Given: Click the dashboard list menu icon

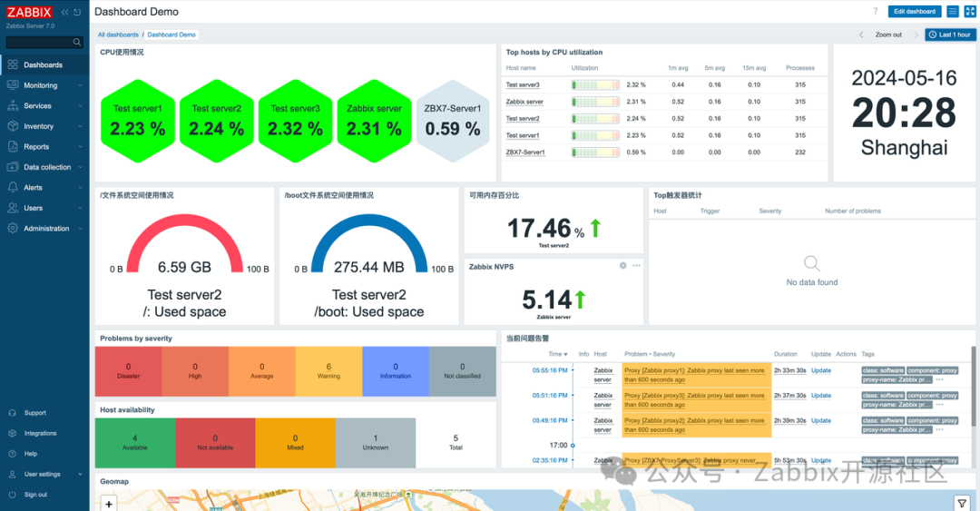Looking at the screenshot, I should click(x=953, y=11).
